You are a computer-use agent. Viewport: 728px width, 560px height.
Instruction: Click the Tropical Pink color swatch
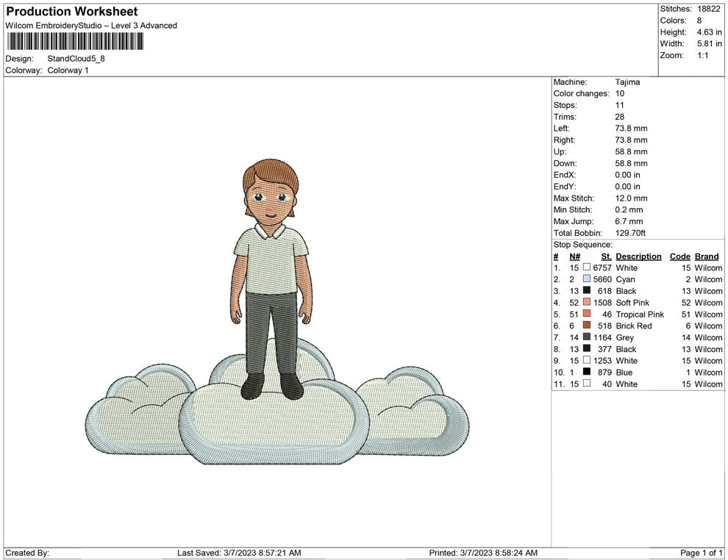(x=586, y=315)
